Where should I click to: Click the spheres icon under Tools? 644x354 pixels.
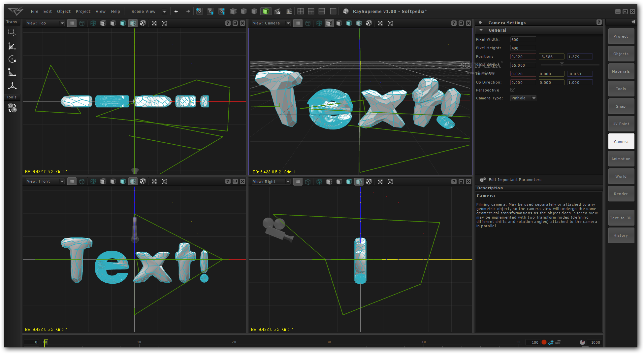point(12,108)
